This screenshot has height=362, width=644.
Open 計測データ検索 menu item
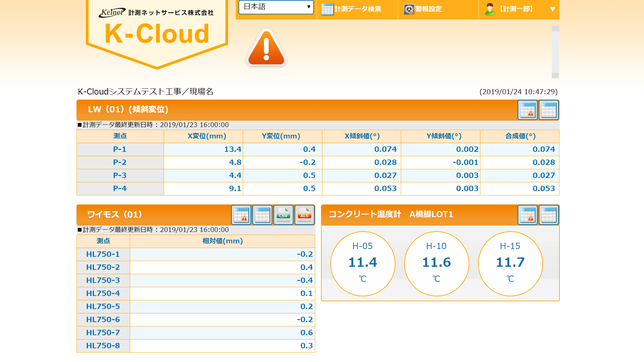357,9
